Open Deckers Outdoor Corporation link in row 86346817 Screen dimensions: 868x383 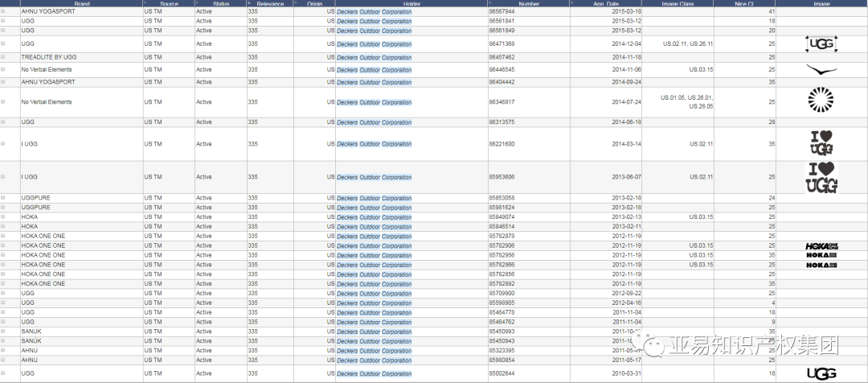click(x=375, y=102)
